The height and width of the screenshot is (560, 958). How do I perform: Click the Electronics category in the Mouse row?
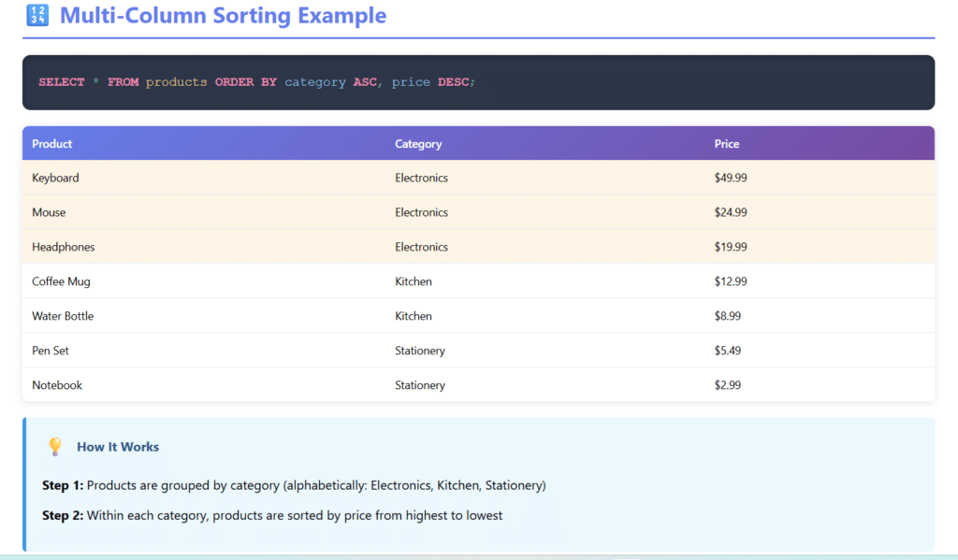tap(422, 212)
